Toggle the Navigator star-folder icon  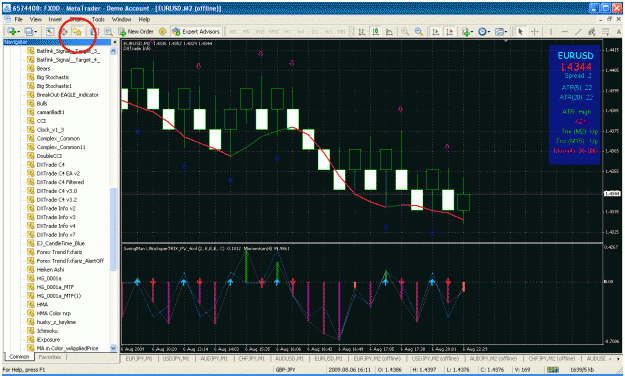click(x=77, y=31)
